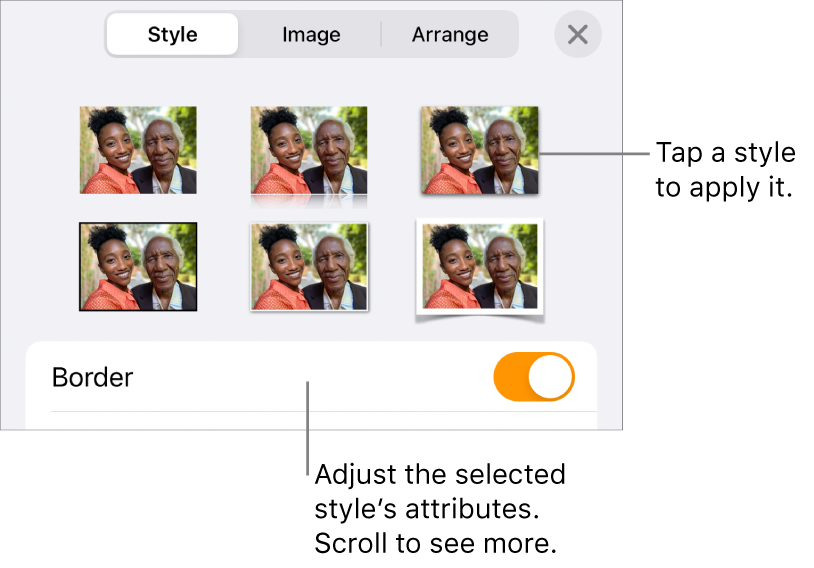Apply the plain borderless image style

[138, 150]
